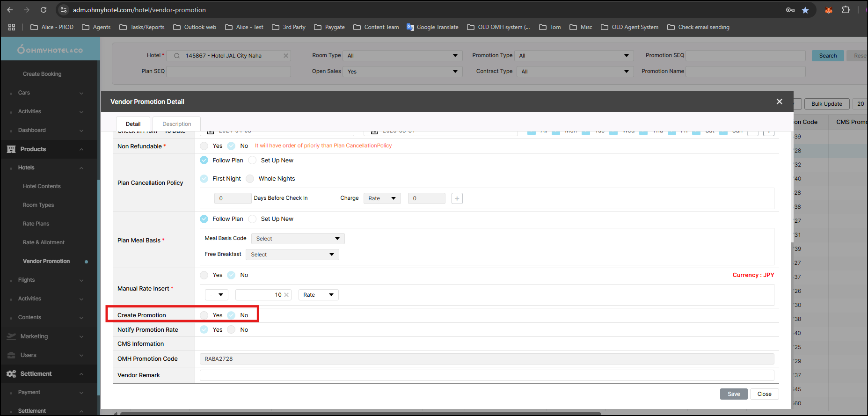The image size is (868, 416).
Task: Open the Meal Basis Code dropdown
Action: pos(298,239)
